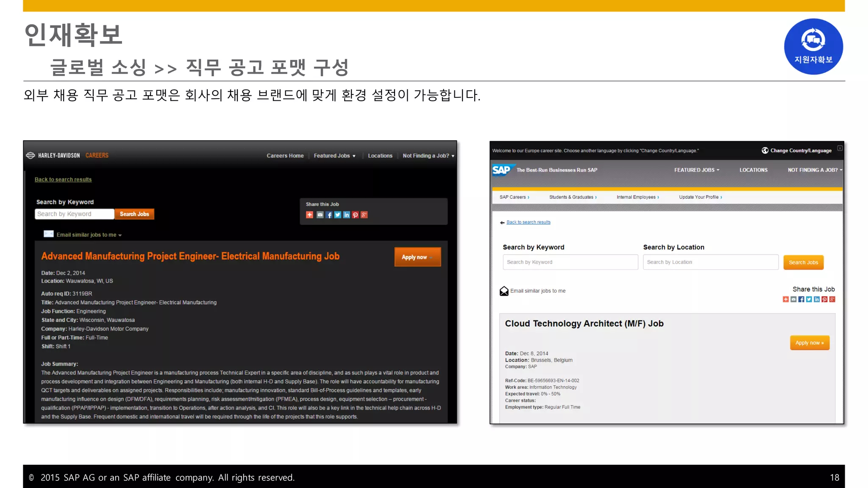Focus SAP Search by Location field
This screenshot has width=868, height=488.
point(711,262)
